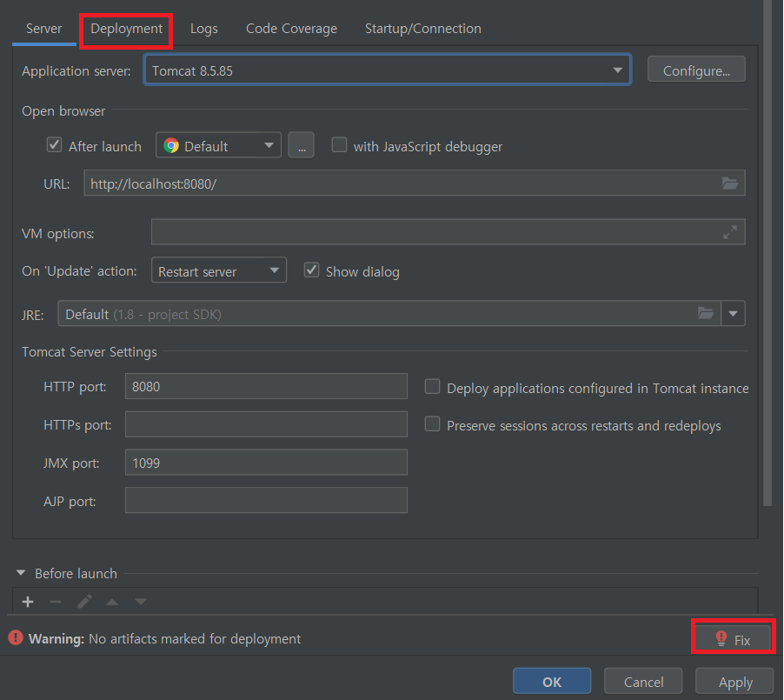Click the move down arrow in Before launch

[x=139, y=601]
